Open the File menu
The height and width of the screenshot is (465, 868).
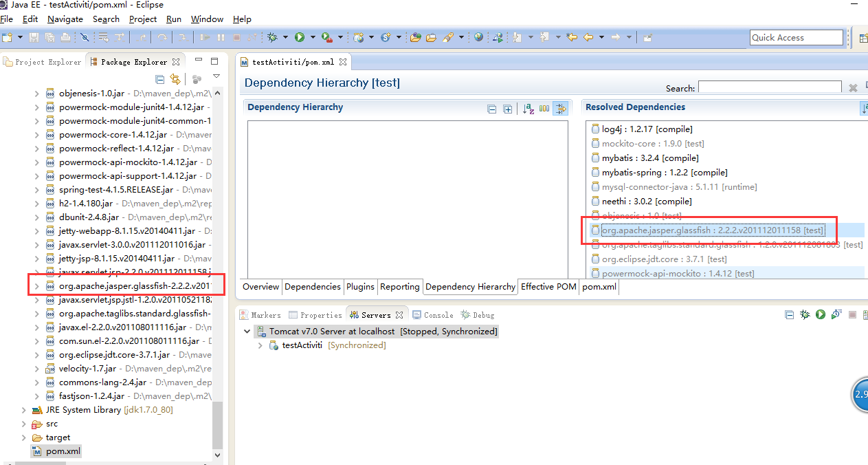7,19
